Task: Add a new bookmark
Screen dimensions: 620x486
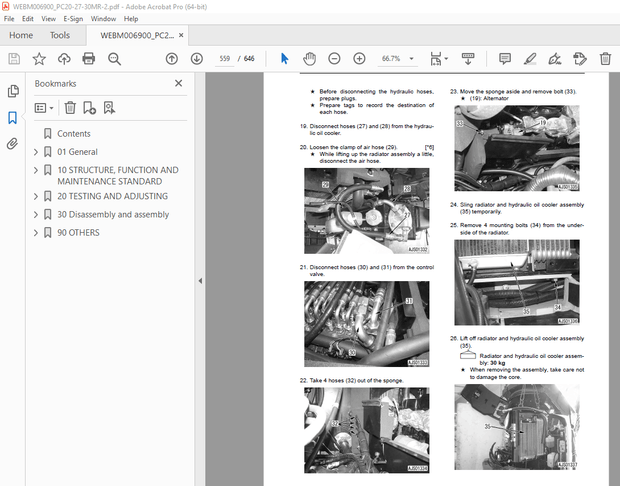Action: coord(89,108)
